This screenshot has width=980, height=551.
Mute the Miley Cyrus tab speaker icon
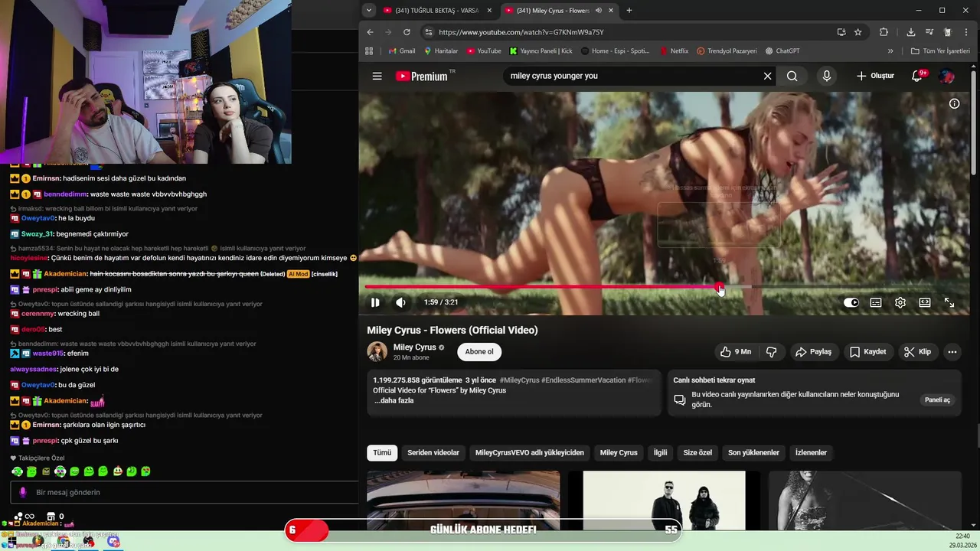[599, 11]
